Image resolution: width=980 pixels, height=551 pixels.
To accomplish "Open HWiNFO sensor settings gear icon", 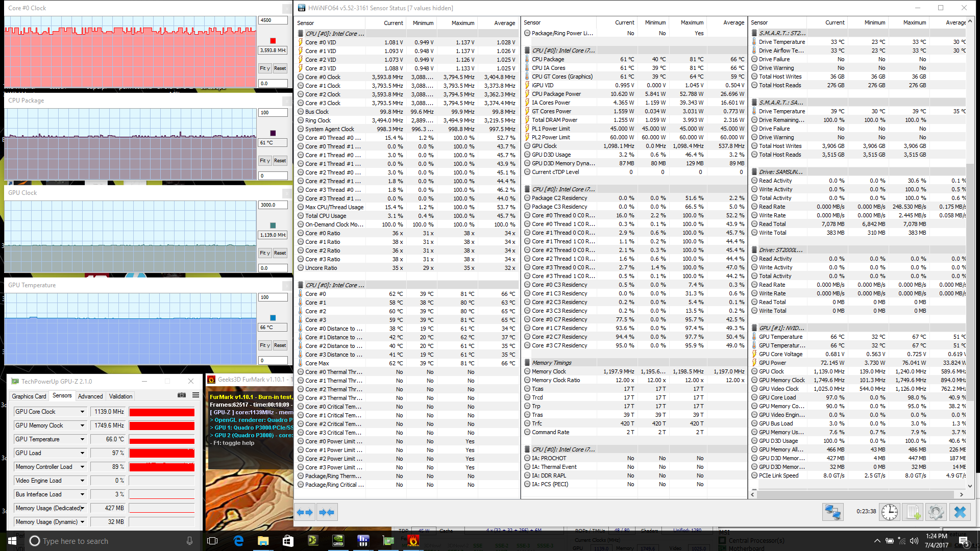I will coord(936,512).
